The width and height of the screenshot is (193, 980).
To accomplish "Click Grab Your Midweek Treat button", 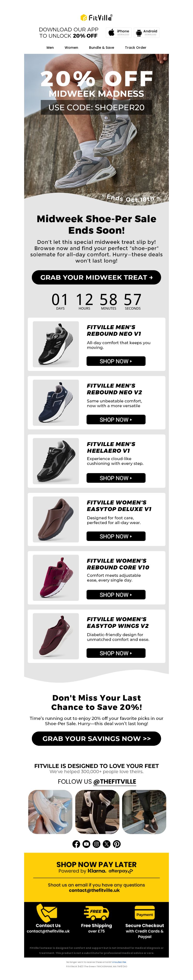I will tap(96, 277).
